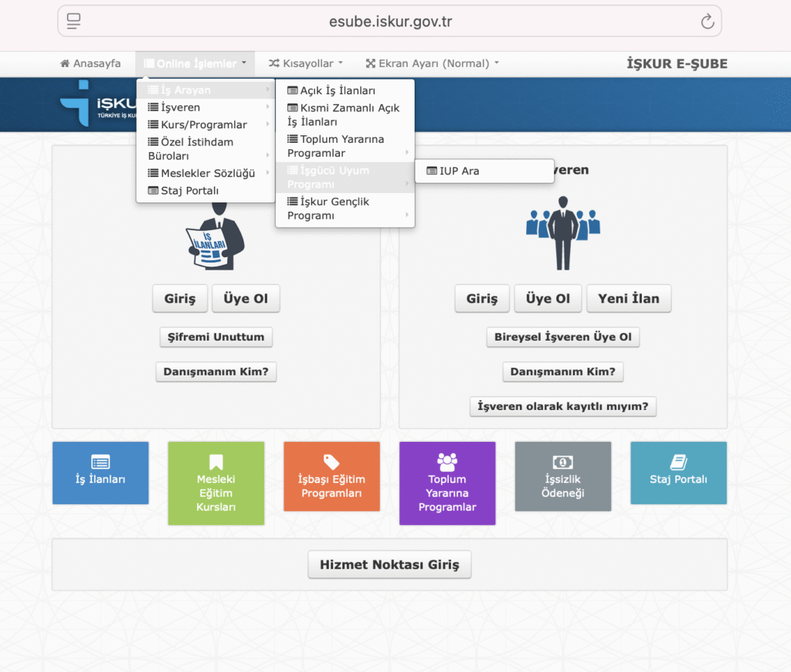
Task: Click the bookmark icon on Mesleki Eğitim Kursları tile
Action: 216,462
